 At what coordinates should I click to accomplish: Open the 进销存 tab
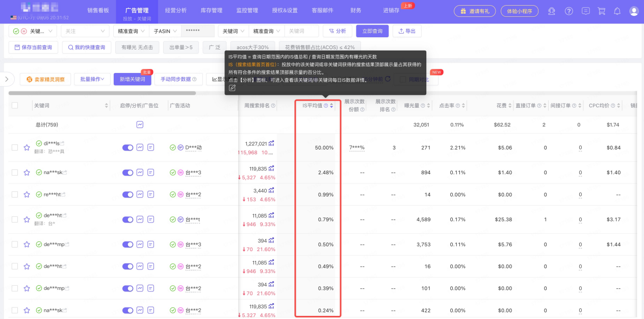[391, 10]
